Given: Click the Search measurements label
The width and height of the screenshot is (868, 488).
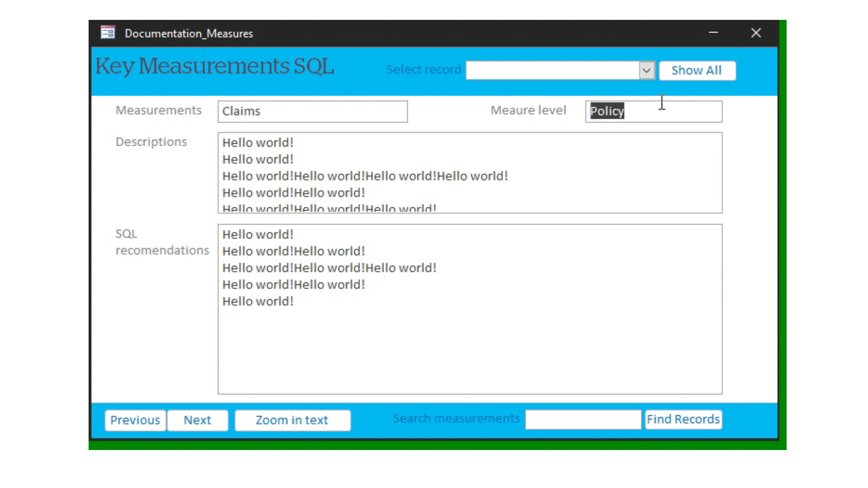Looking at the screenshot, I should pyautogui.click(x=456, y=418).
